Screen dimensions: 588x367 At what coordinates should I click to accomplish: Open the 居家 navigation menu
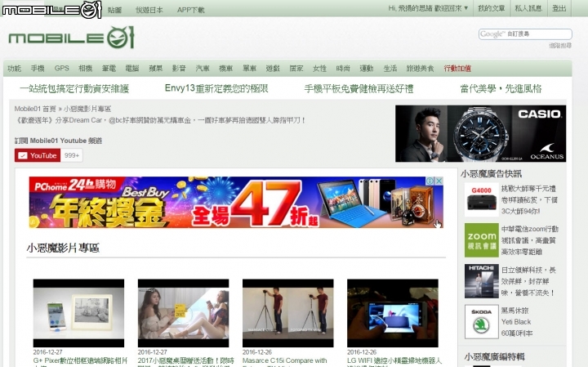click(296, 69)
